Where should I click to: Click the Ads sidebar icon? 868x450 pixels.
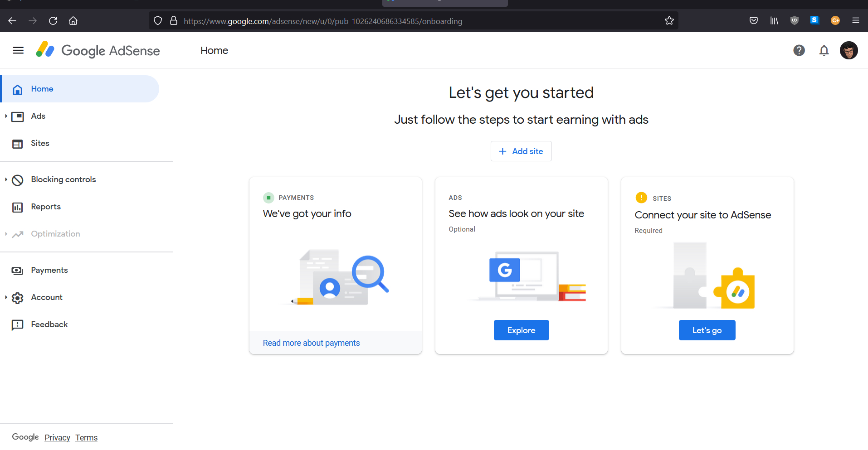(18, 116)
